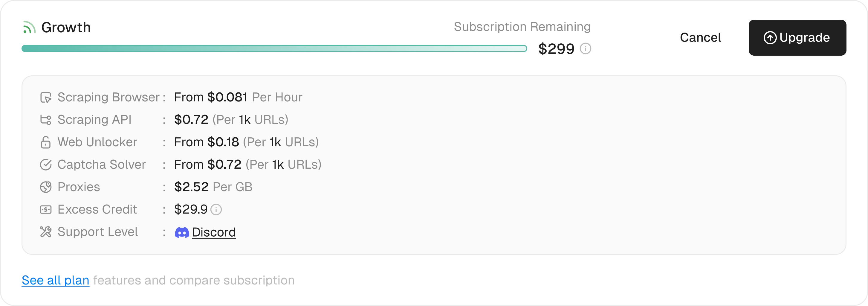This screenshot has width=868, height=306.
Task: Click the Growth plan signal icon
Action: [x=30, y=27]
